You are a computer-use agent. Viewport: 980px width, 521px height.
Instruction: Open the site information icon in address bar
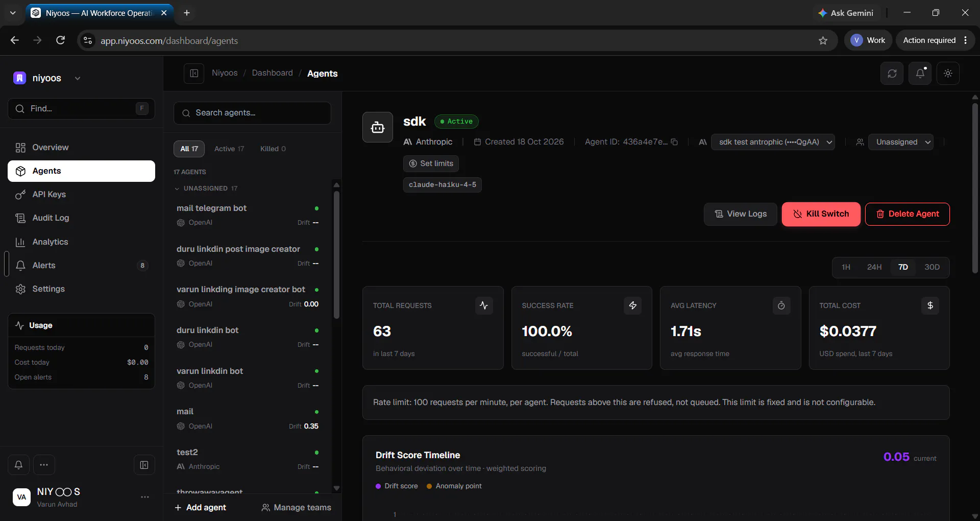(88, 40)
